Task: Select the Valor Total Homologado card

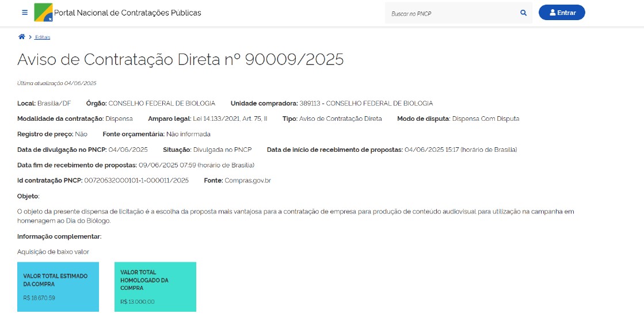Action: coord(155,287)
